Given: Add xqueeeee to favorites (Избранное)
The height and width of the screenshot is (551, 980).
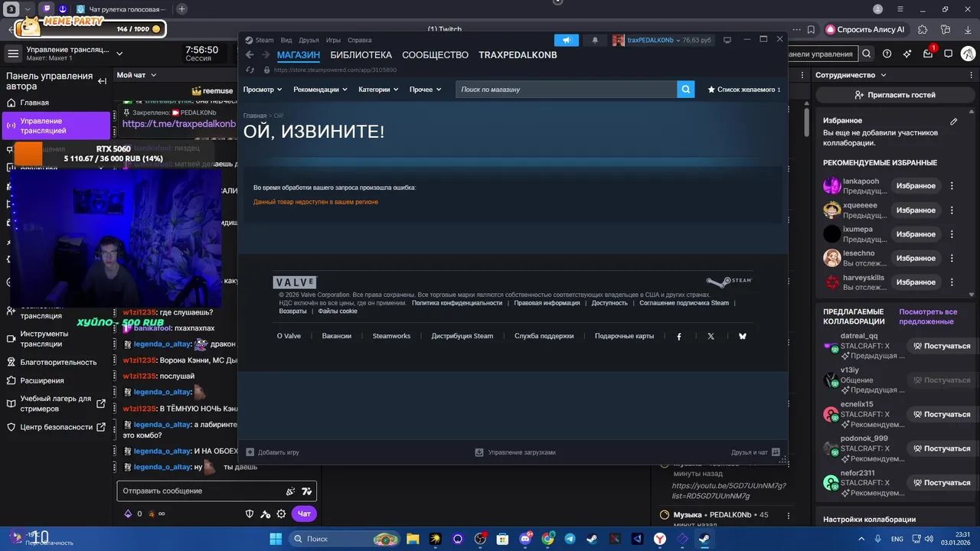Looking at the screenshot, I should 916,210.
